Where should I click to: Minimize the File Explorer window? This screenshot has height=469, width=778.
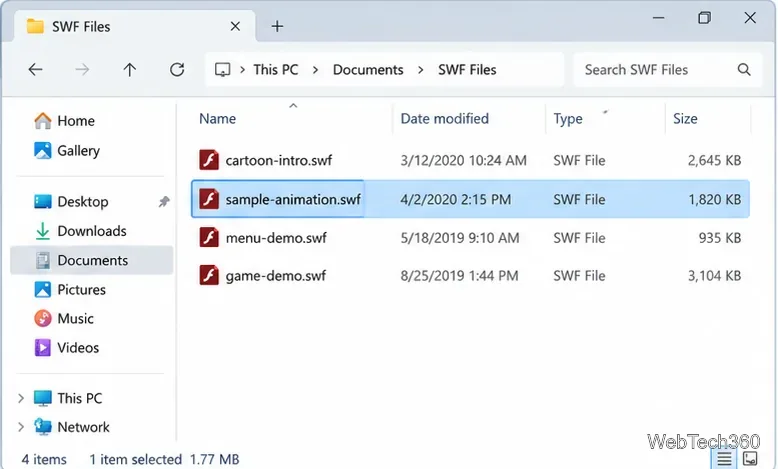tap(658, 18)
